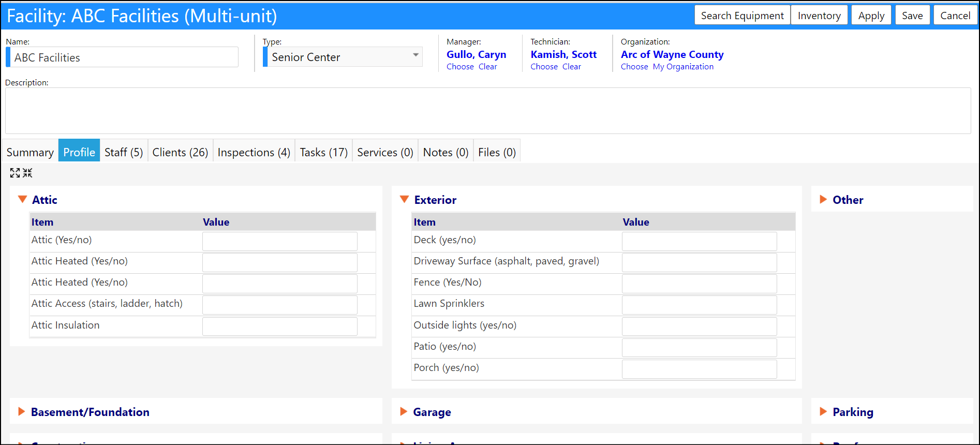This screenshot has width=980, height=445.
Task: Expand the Parking section
Action: click(x=823, y=411)
